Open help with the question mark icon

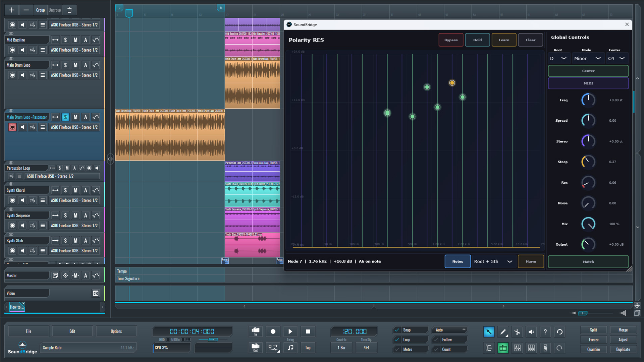[545, 332]
